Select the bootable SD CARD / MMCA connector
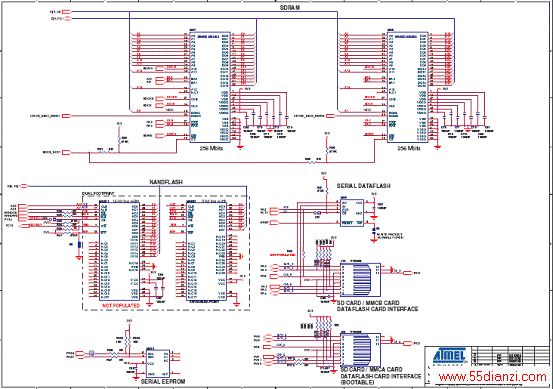The image size is (553, 389). coord(360,350)
